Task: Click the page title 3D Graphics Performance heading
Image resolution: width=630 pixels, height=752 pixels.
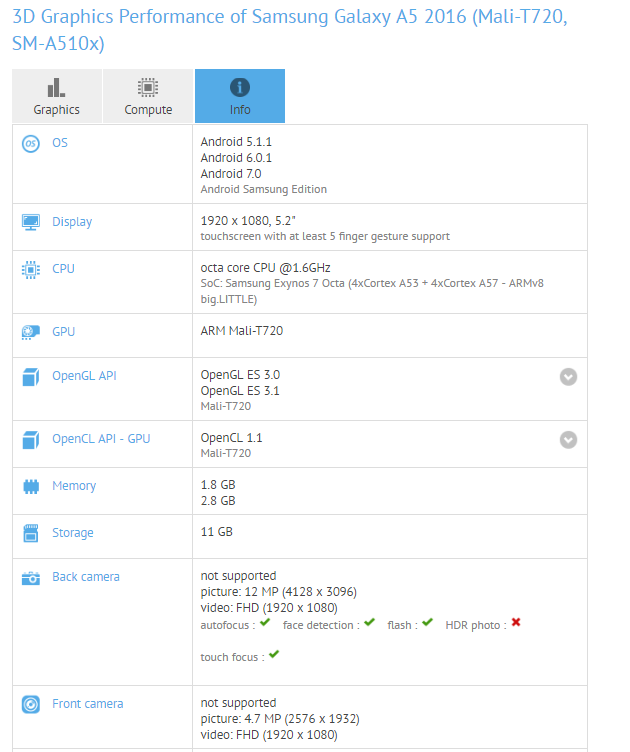Action: pos(290,30)
